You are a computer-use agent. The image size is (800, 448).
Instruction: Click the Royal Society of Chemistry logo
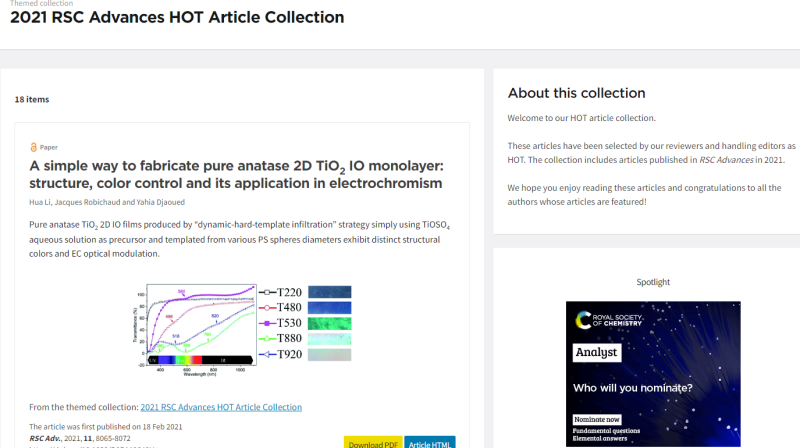pyautogui.click(x=609, y=320)
